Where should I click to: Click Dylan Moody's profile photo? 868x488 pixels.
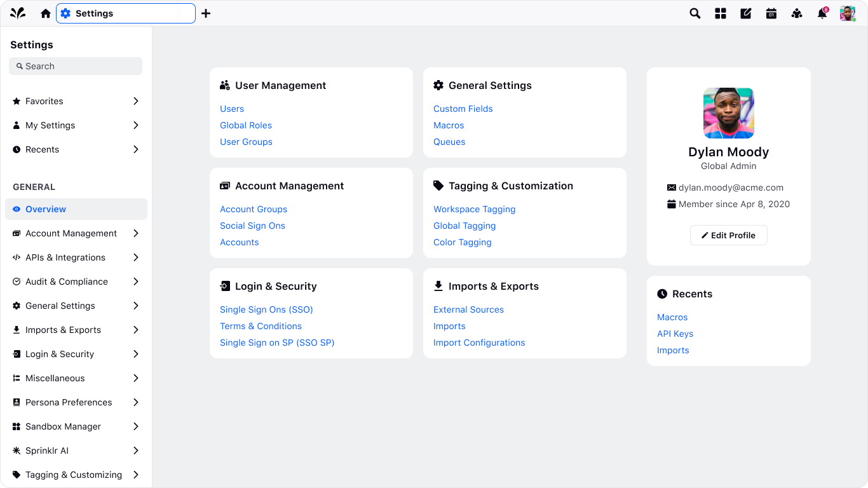click(x=729, y=113)
